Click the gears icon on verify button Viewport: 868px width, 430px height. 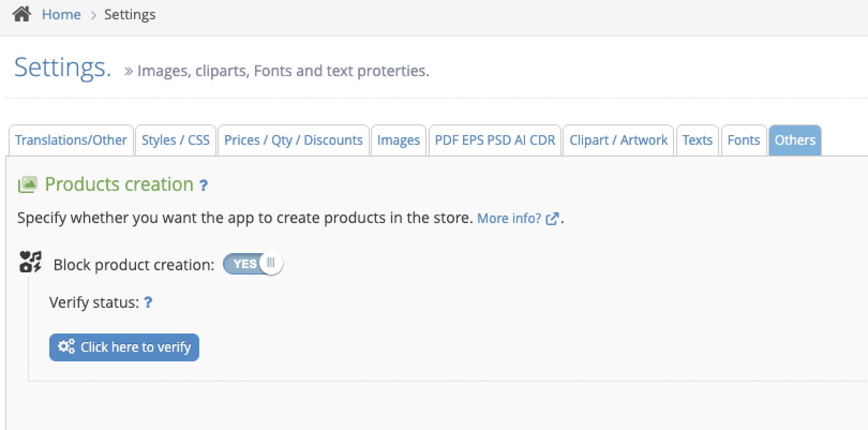pyautogui.click(x=66, y=346)
